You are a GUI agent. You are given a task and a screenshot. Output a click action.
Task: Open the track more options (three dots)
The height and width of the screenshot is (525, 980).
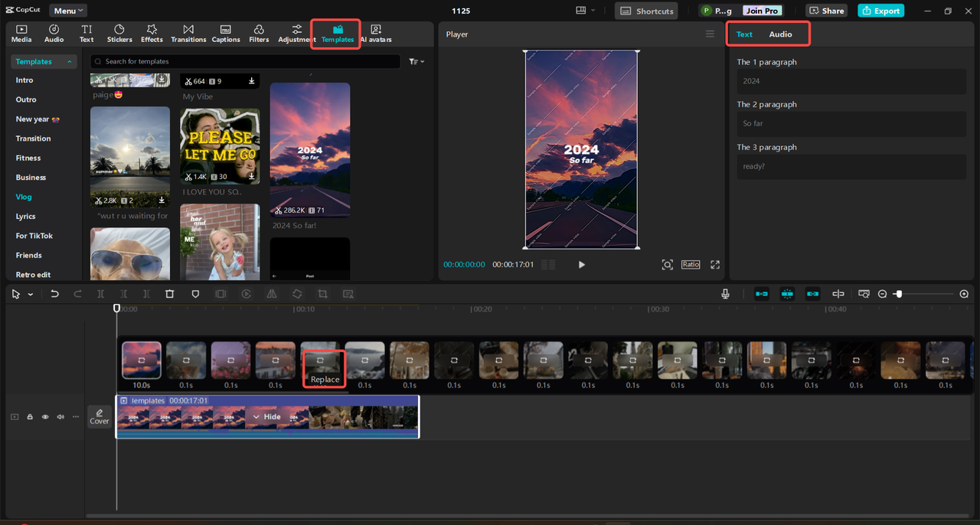(x=76, y=417)
